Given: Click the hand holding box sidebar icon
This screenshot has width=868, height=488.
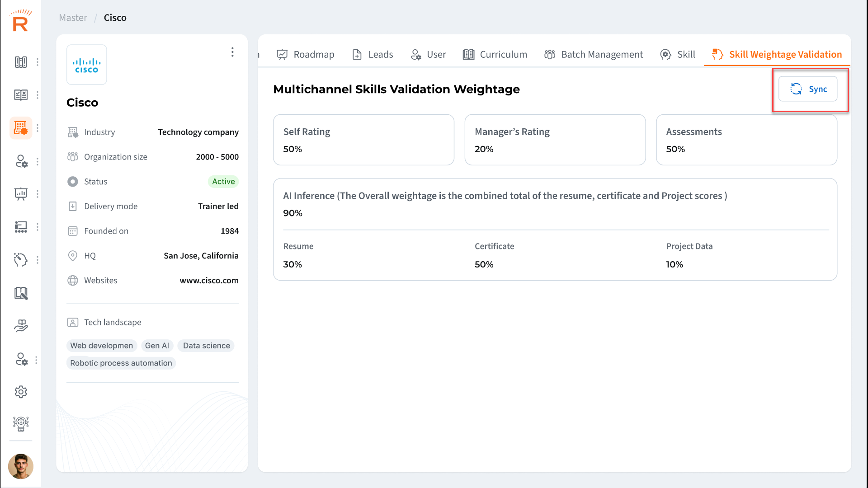Looking at the screenshot, I should [x=21, y=326].
